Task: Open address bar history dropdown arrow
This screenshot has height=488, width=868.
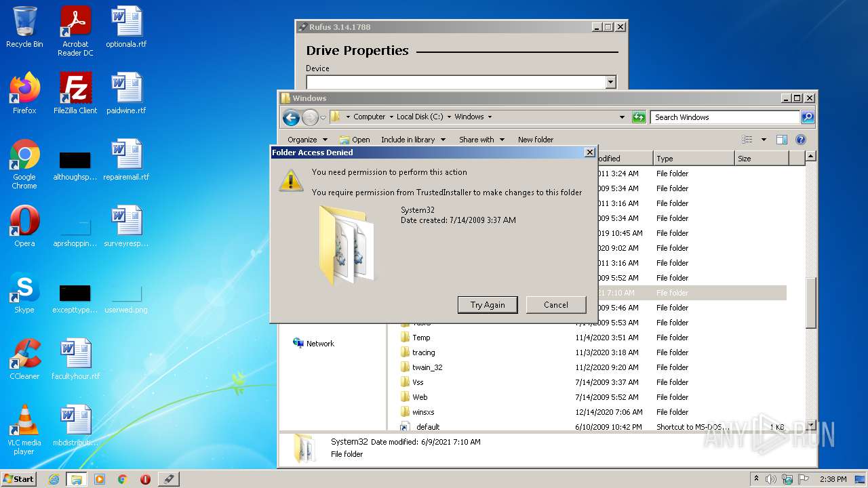Action: [x=622, y=117]
